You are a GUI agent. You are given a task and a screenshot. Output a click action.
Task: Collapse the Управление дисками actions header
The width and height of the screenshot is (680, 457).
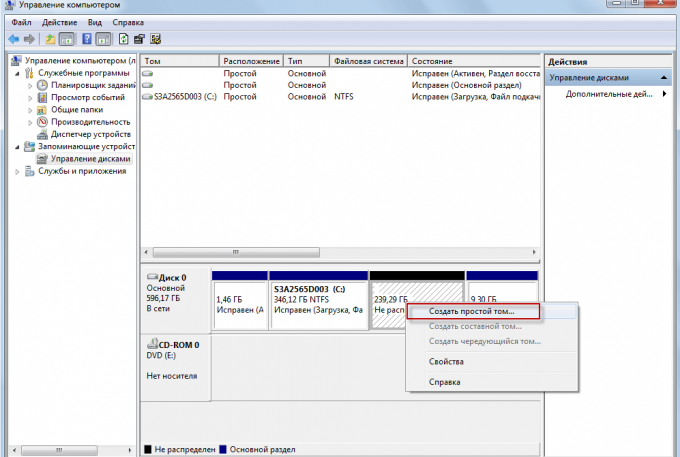pyautogui.click(x=662, y=77)
